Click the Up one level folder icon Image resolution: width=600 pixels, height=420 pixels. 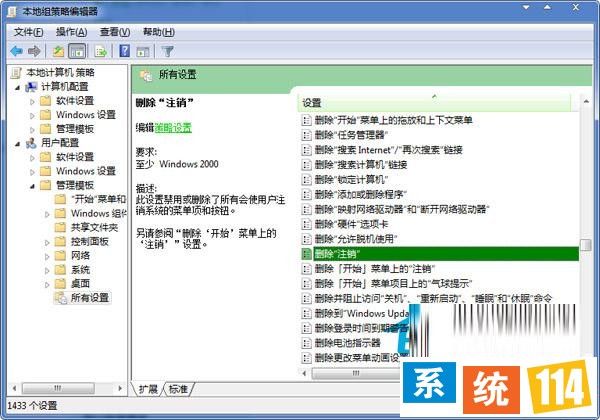(x=58, y=51)
